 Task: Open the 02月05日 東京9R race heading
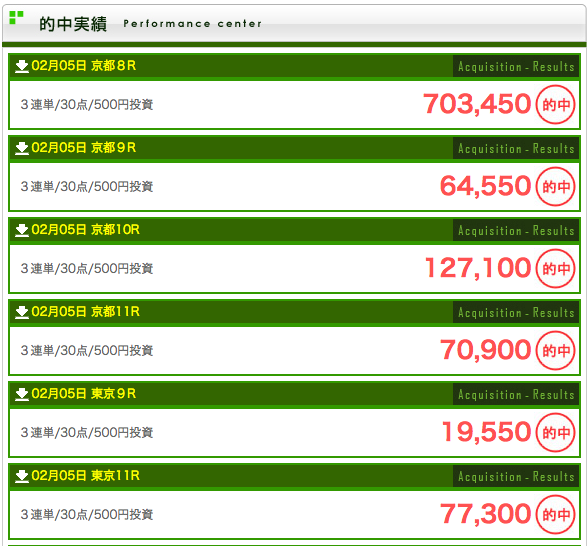84,394
